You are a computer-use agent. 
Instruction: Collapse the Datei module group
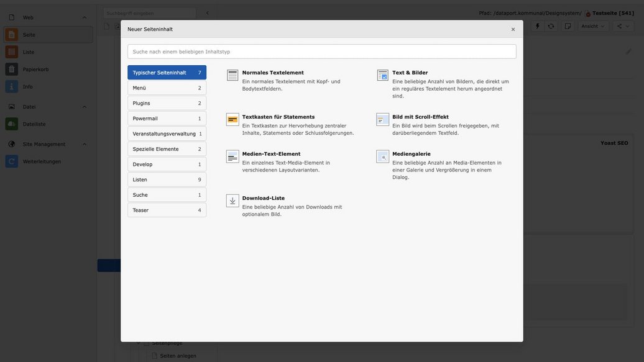tap(85, 107)
